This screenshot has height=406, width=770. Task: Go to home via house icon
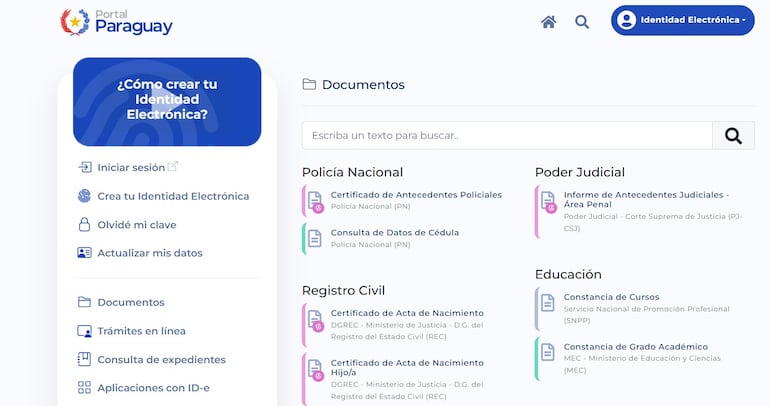pos(549,22)
